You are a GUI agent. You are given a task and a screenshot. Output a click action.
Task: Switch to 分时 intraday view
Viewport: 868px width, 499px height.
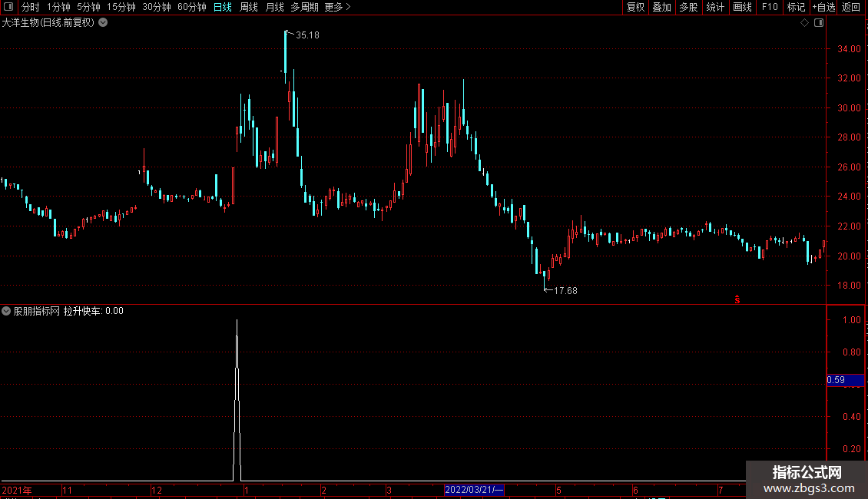point(31,7)
